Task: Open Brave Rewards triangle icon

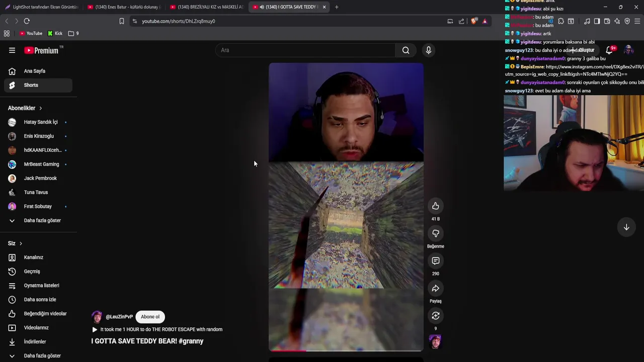Action: [x=485, y=21]
